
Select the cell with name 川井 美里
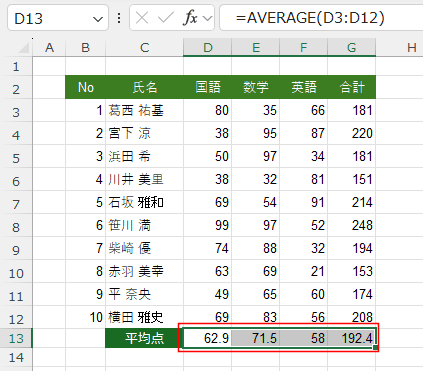tap(144, 179)
